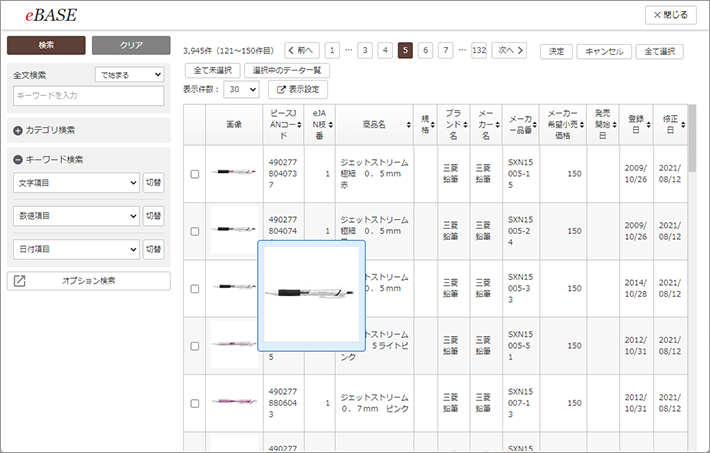Click JAN code 4902778040737 cell
Screen dimensions: 710x453
283,174
